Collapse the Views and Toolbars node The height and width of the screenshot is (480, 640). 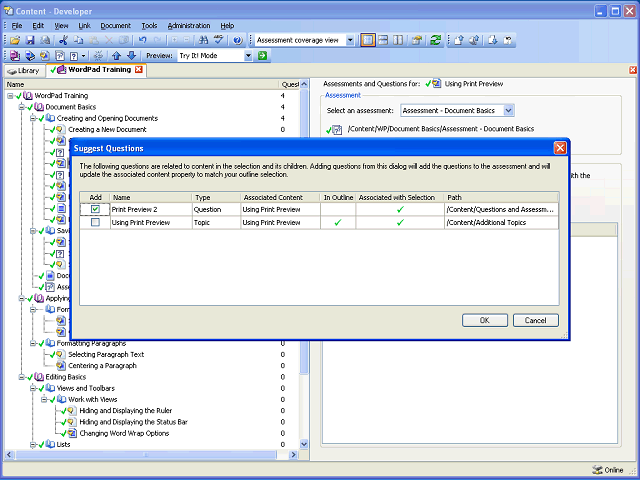33,388
